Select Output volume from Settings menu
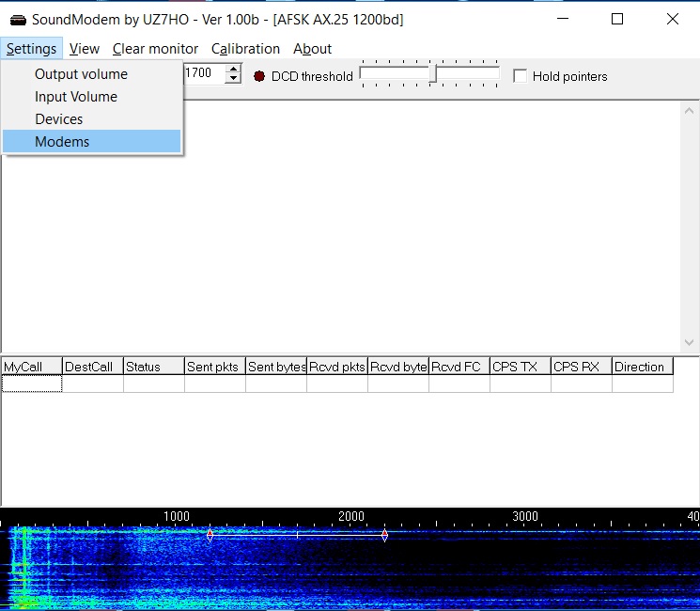 [81, 74]
